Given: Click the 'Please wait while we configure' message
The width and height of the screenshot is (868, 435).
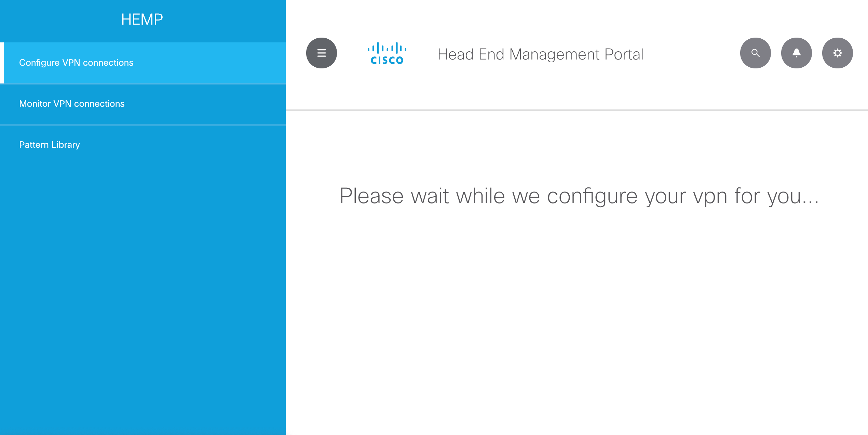Looking at the screenshot, I should click(579, 196).
